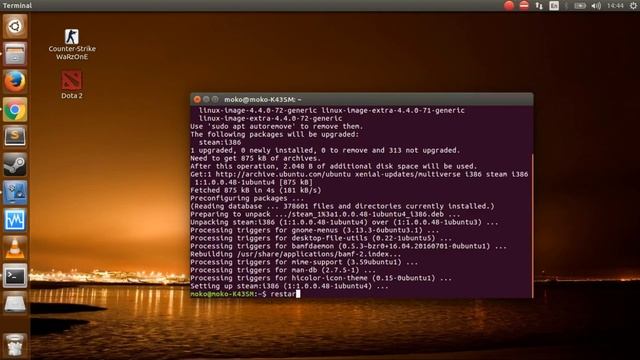This screenshot has height=360, width=640.
Task: Click the 'steam:i386' package line under upgraded
Action: point(220,142)
